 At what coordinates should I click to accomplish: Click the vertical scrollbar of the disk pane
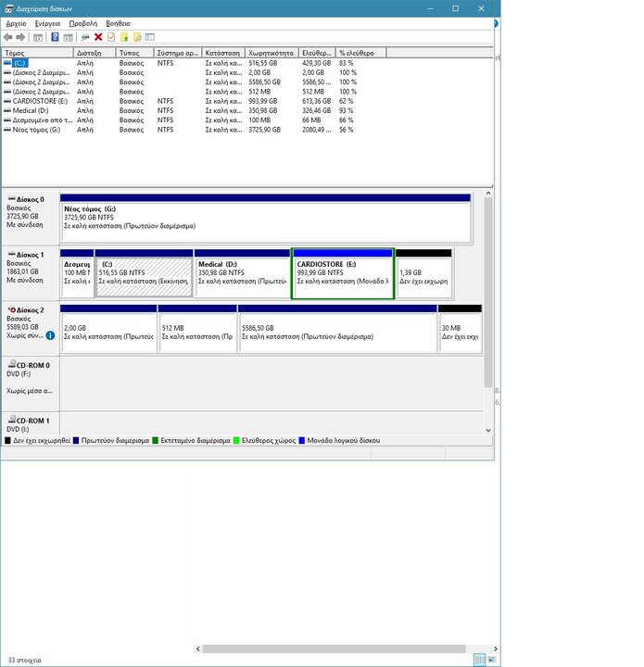[x=488, y=278]
